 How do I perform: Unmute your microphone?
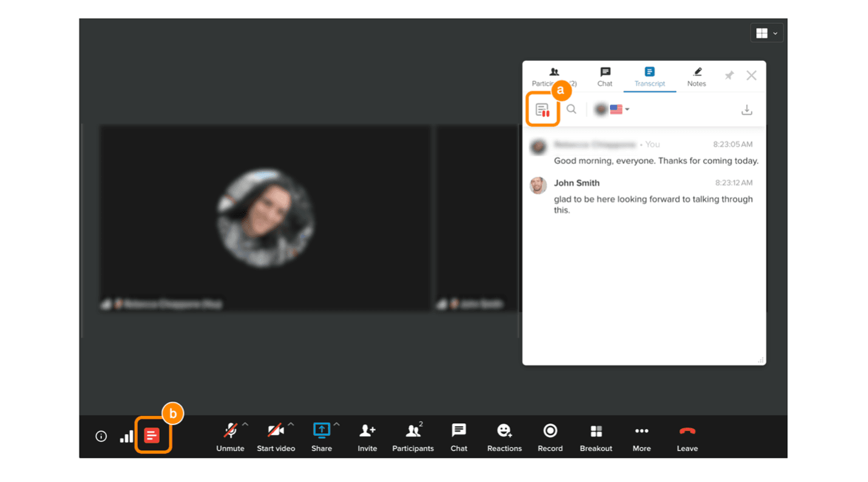coord(230,431)
